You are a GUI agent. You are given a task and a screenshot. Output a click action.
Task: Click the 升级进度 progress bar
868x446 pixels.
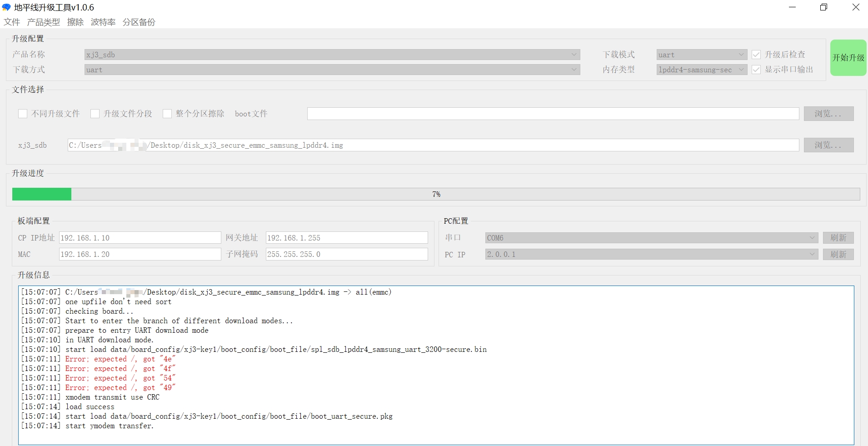pyautogui.click(x=435, y=194)
